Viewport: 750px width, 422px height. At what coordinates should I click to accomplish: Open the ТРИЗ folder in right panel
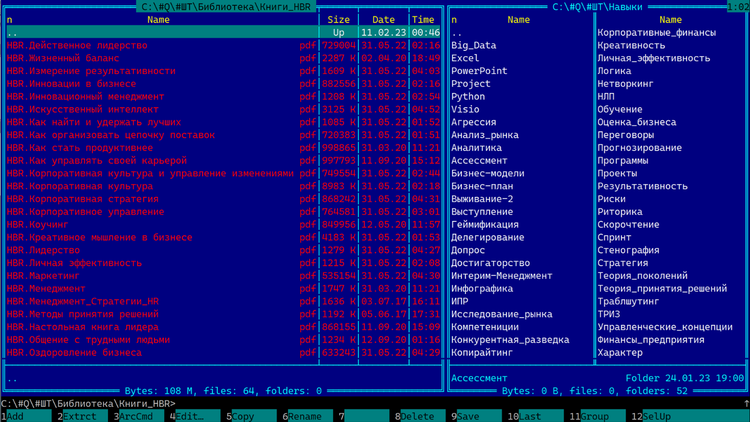tap(608, 314)
